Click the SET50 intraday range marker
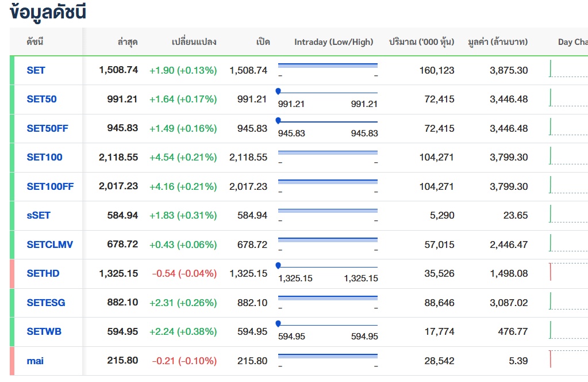Image resolution: width=588 pixels, height=382 pixels. coord(278,91)
